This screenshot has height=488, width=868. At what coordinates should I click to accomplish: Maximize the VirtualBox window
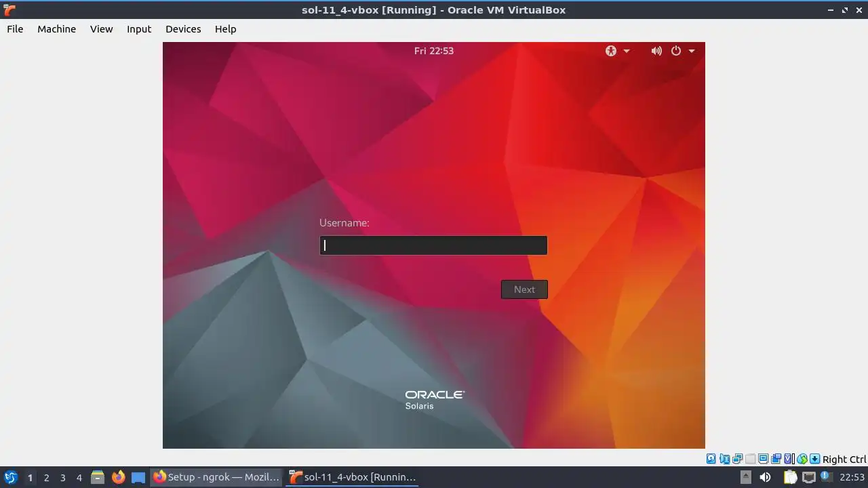click(x=845, y=10)
